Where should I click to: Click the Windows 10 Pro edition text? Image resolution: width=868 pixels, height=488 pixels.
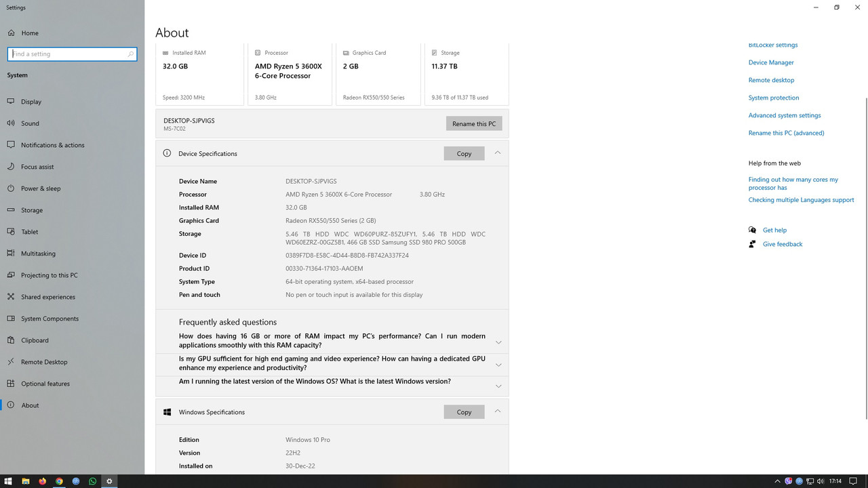tap(308, 440)
